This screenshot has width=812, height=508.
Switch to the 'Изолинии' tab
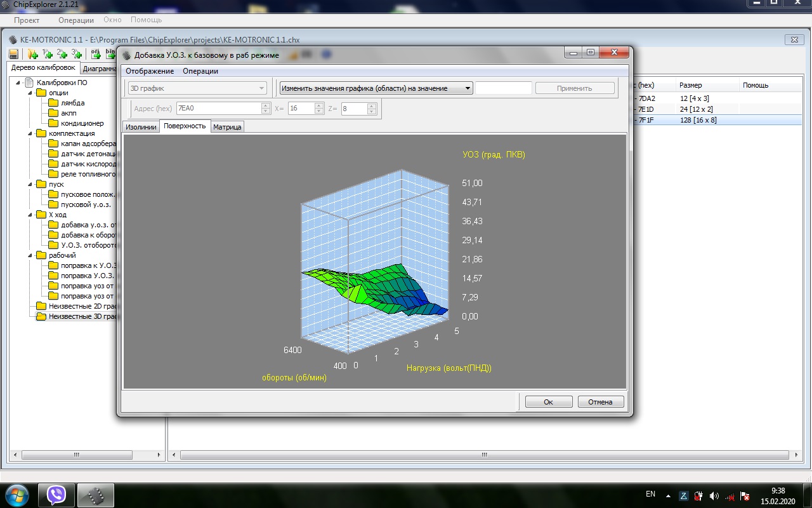point(141,127)
